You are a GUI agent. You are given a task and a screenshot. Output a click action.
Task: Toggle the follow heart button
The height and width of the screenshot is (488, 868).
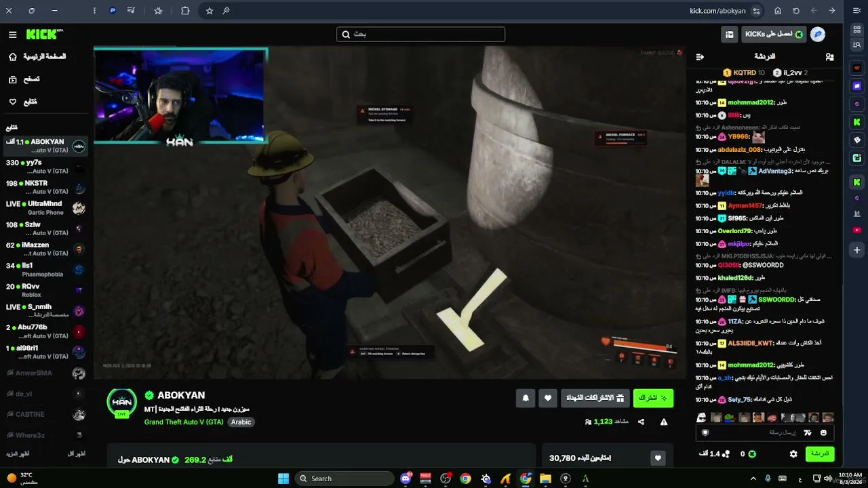[548, 399]
